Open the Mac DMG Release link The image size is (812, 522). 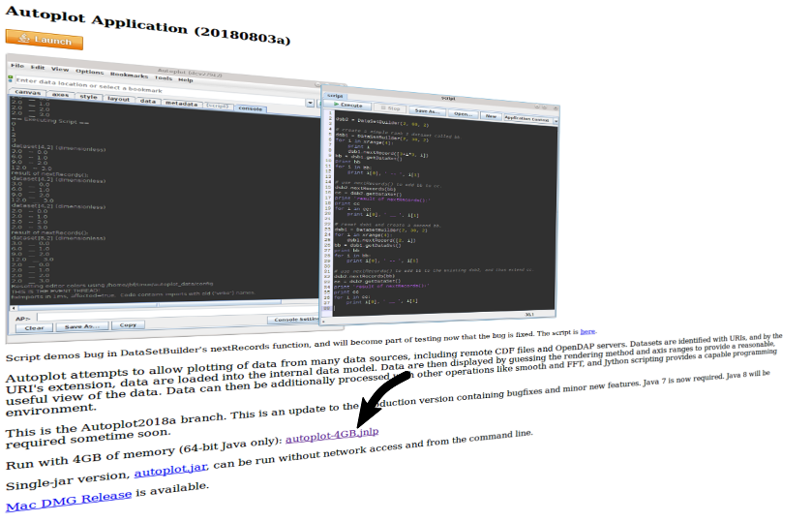[69, 501]
